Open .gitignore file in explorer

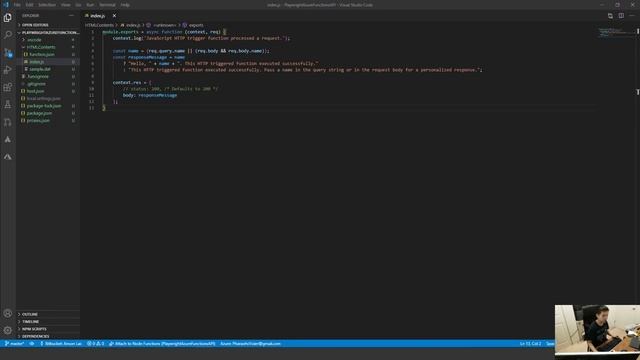pos(48,84)
